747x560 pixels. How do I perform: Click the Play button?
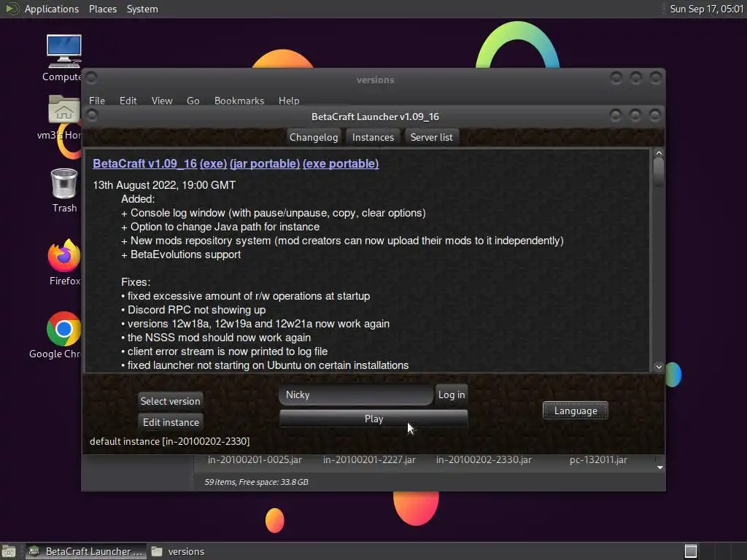click(373, 419)
